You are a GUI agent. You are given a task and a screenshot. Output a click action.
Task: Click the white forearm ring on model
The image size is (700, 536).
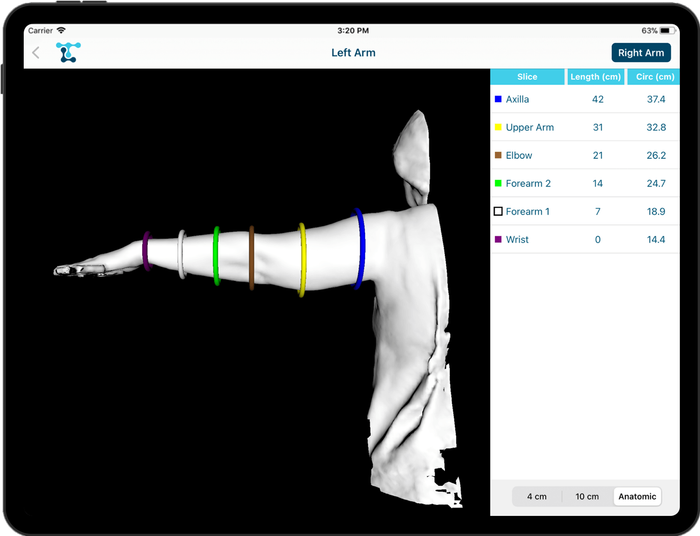tap(182, 254)
